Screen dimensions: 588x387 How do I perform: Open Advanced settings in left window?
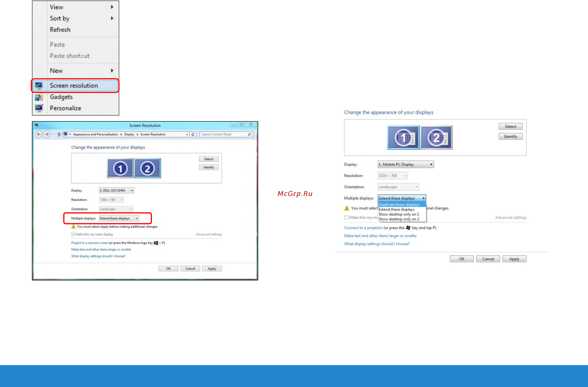[x=209, y=234]
